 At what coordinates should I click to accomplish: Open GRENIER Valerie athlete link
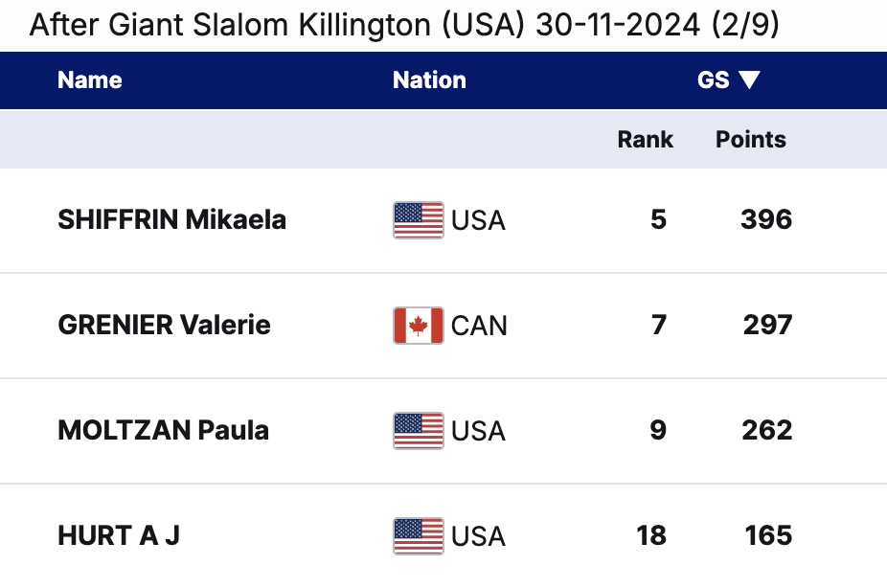[x=164, y=326]
